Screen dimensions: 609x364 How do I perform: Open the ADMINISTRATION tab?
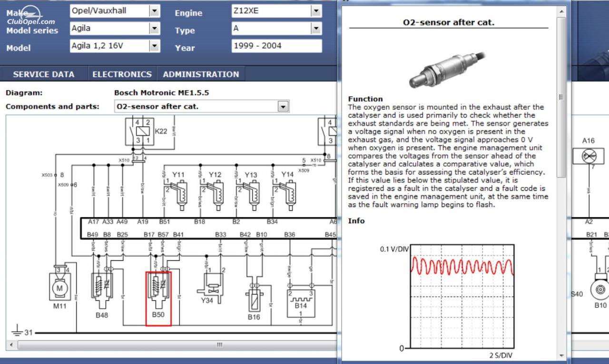tap(201, 74)
